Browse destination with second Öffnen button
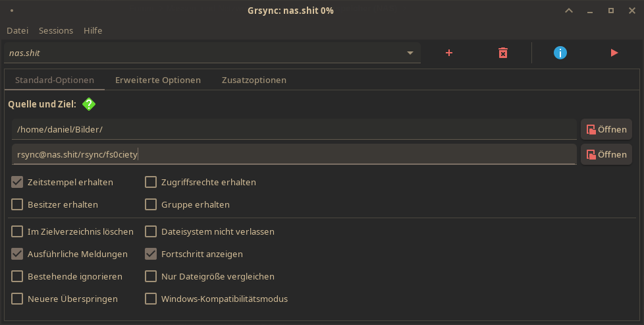Viewport: 644px width, 325px height. pos(606,155)
